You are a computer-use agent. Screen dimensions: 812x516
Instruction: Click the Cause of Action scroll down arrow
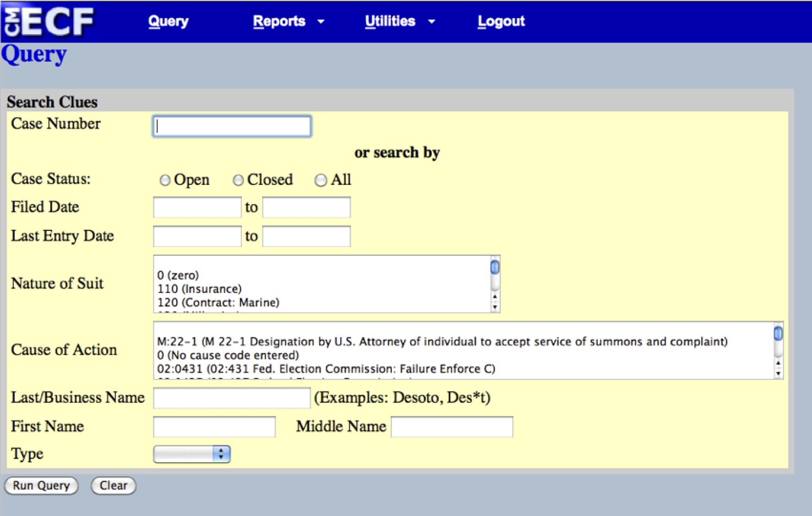point(778,374)
